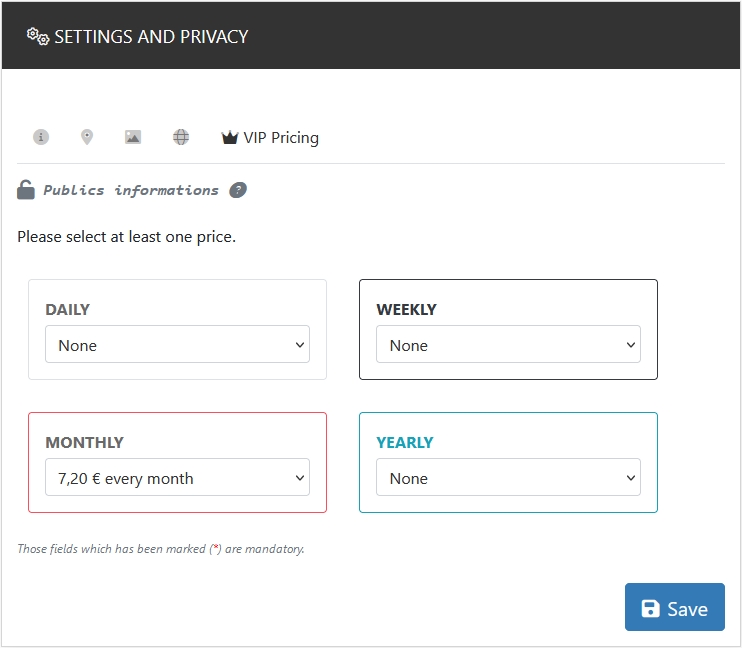This screenshot has width=742, height=648.
Task: Open the general info tab icon
Action: pyautogui.click(x=41, y=137)
